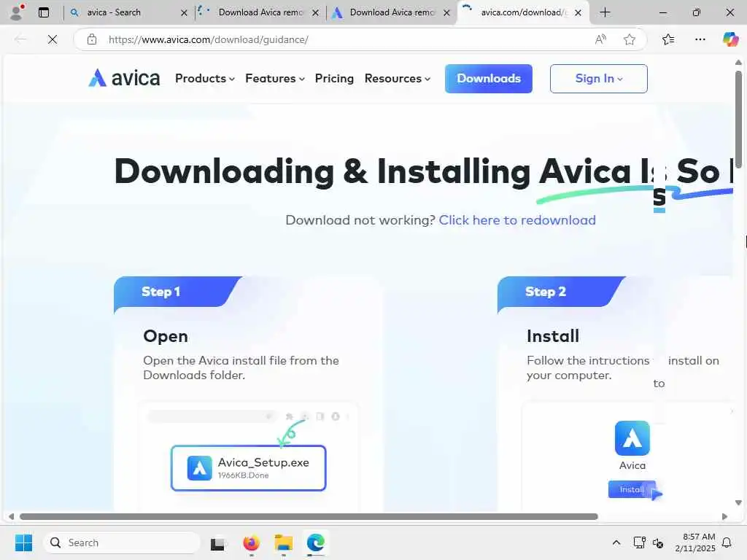Open the tab actions menu icon

(43, 12)
